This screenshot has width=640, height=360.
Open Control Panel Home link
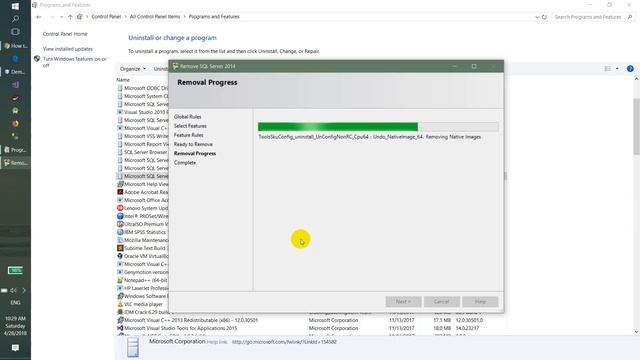point(65,34)
